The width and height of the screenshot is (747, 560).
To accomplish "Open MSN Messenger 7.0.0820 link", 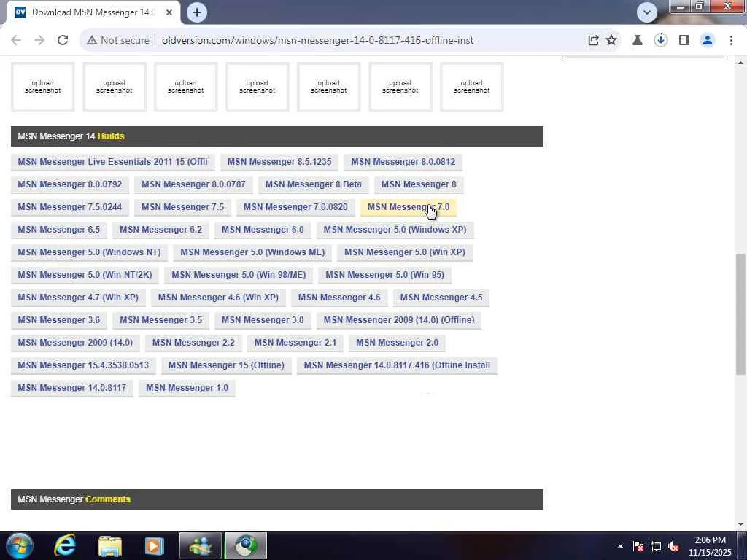I will [x=295, y=207].
